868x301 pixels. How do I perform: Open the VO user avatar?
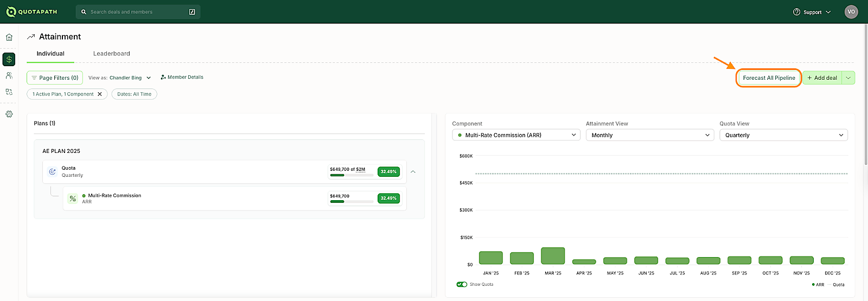[851, 11]
